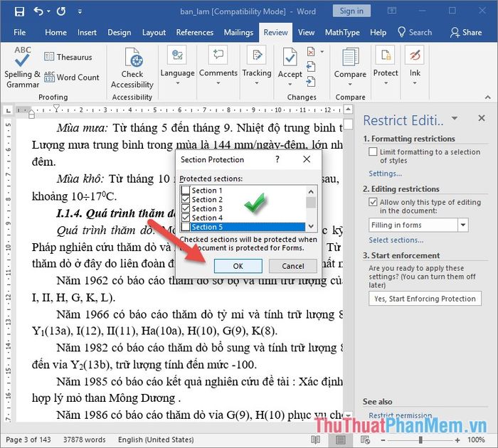Share the document

point(465,33)
